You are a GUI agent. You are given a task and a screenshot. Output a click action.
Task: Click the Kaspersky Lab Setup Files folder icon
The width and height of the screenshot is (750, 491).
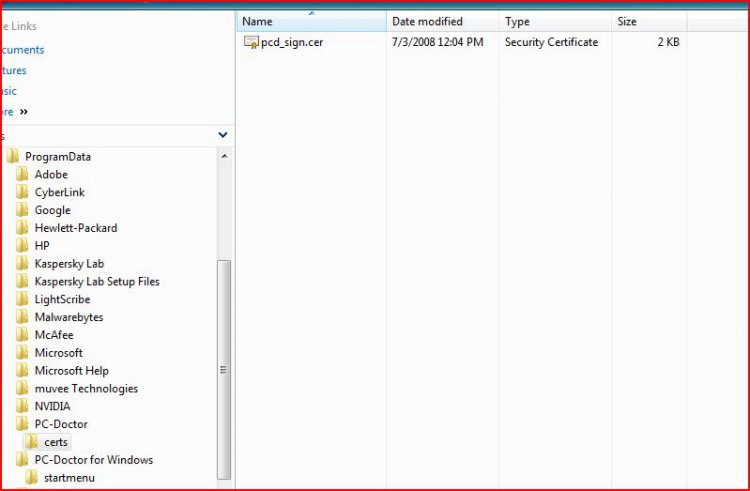pos(22,281)
